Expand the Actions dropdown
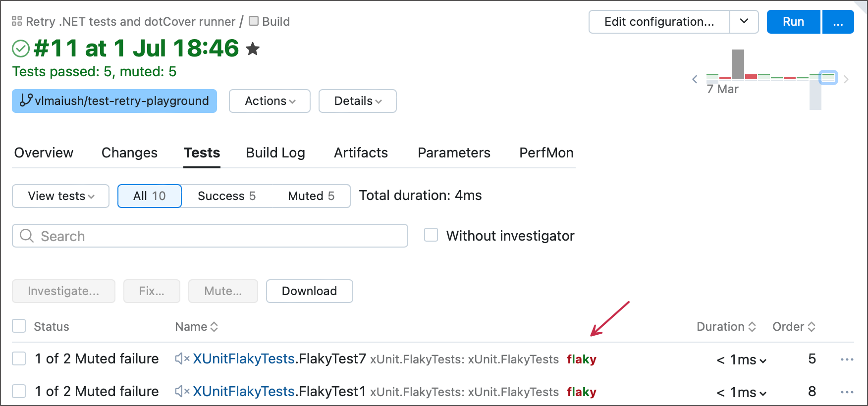This screenshot has height=406, width=868. coord(270,101)
